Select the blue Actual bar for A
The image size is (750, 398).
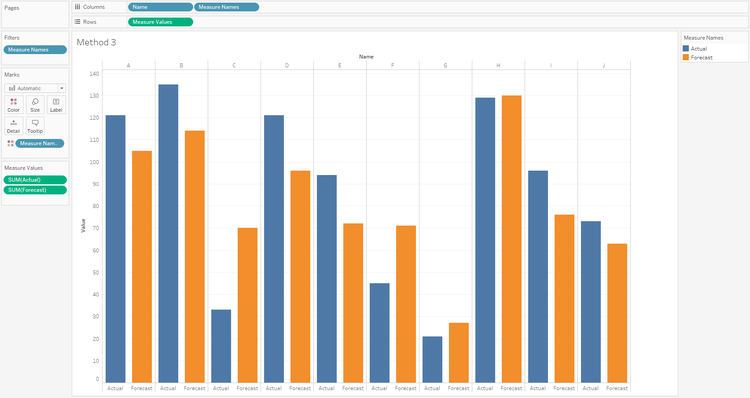115,249
